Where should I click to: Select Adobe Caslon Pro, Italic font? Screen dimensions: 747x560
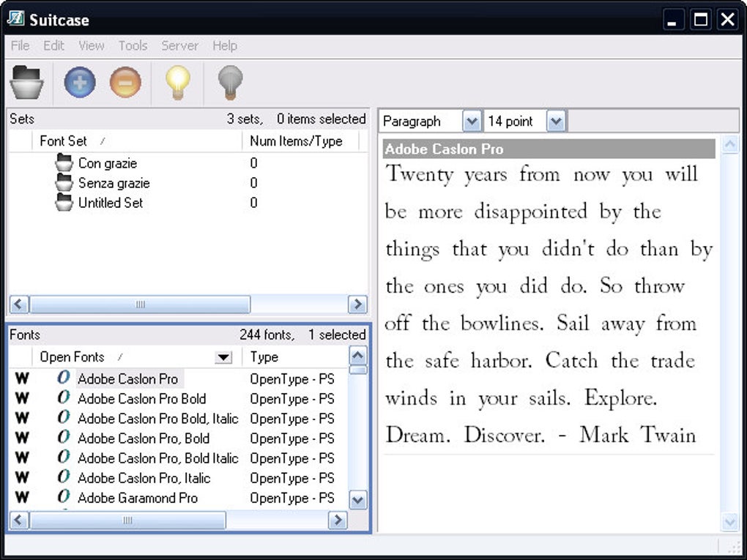tap(144, 478)
